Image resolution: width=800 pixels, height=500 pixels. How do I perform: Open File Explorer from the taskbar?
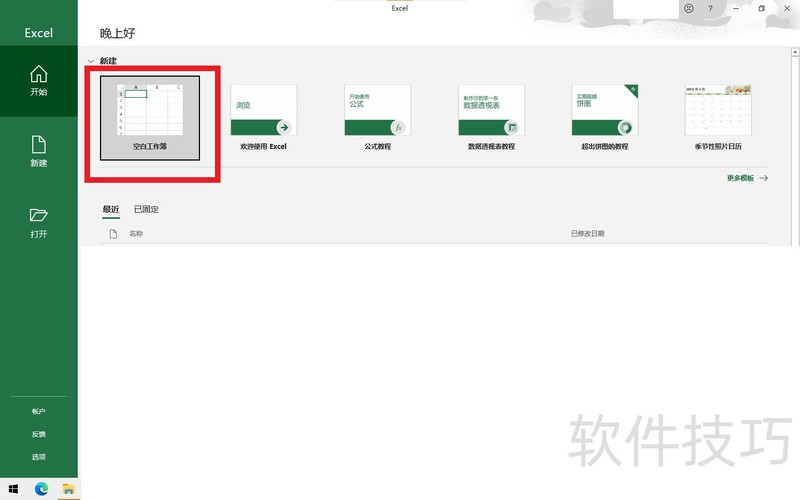(x=68, y=489)
